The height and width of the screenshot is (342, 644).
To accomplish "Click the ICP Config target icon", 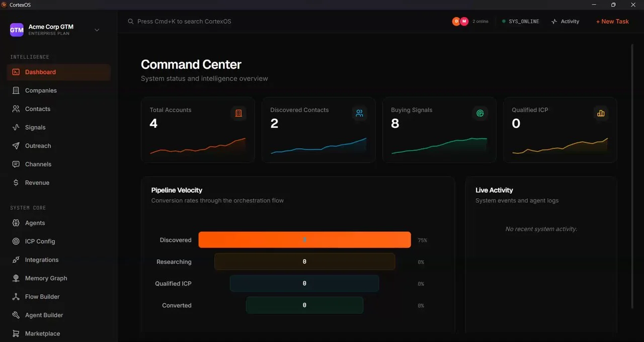I will tap(16, 241).
